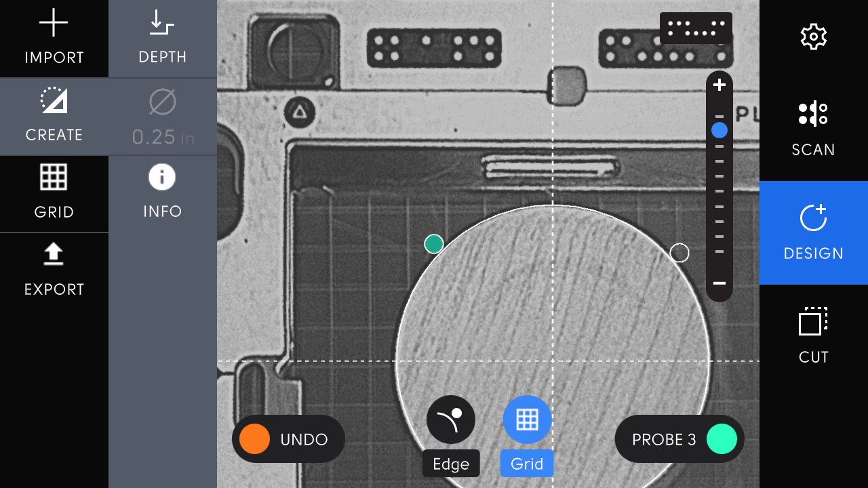Tap the tape scan indicator at top
868x488 pixels.
[x=696, y=28]
